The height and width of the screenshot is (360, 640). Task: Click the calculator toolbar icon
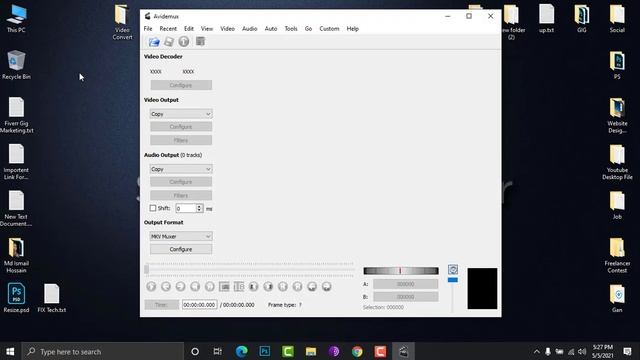[200, 41]
